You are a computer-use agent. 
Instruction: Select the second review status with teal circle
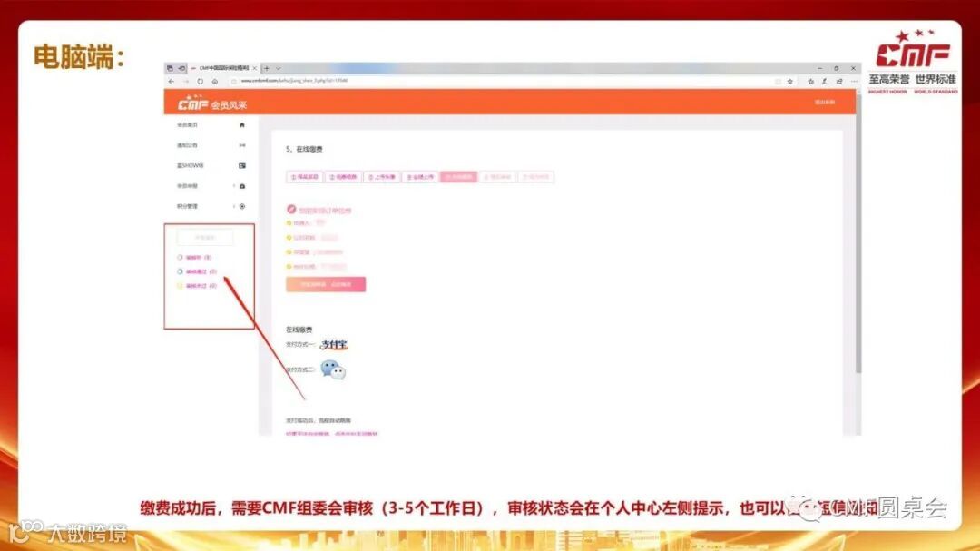click(x=197, y=271)
